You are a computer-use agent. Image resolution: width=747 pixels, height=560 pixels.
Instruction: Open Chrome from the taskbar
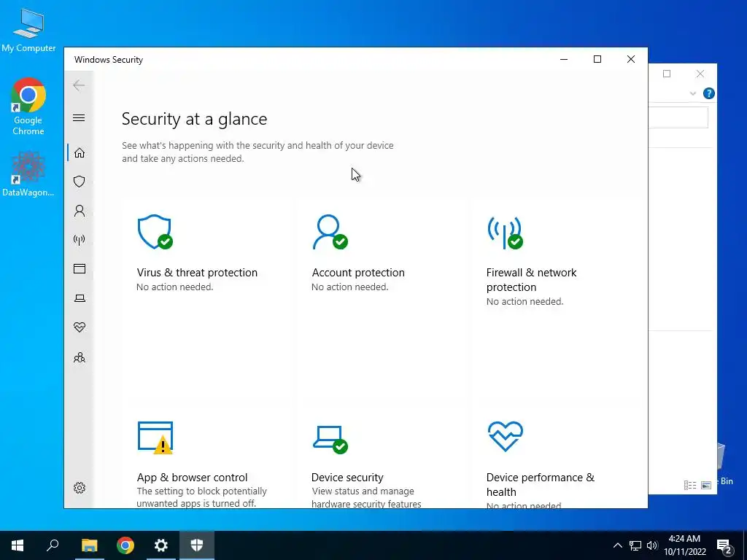[x=125, y=545]
